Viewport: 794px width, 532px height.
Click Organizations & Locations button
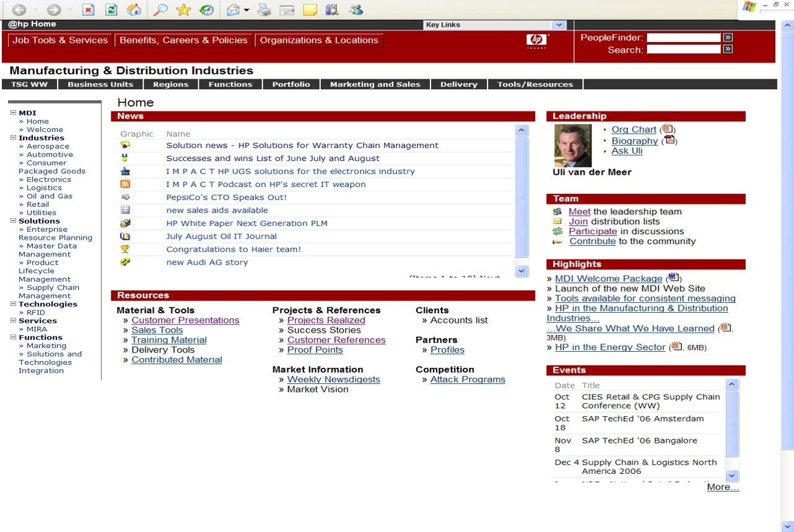pyautogui.click(x=319, y=40)
